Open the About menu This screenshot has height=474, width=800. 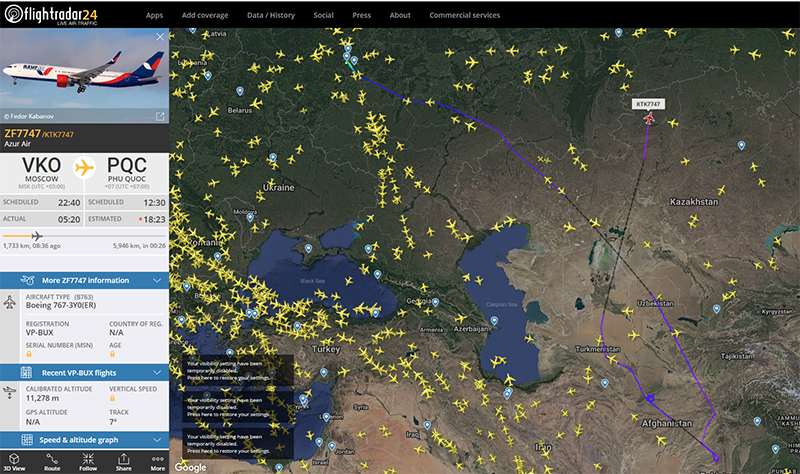pyautogui.click(x=400, y=15)
